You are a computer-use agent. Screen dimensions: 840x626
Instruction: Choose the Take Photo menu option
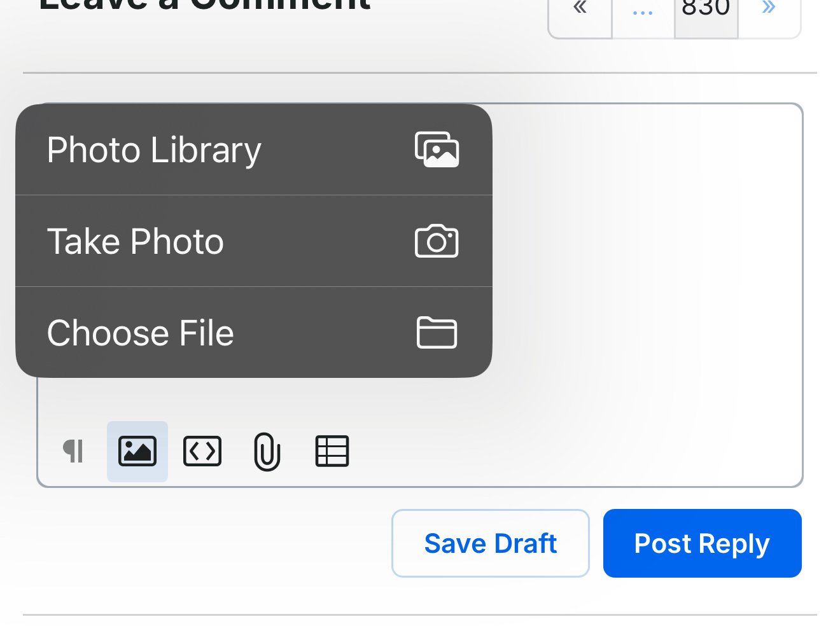coord(254,241)
